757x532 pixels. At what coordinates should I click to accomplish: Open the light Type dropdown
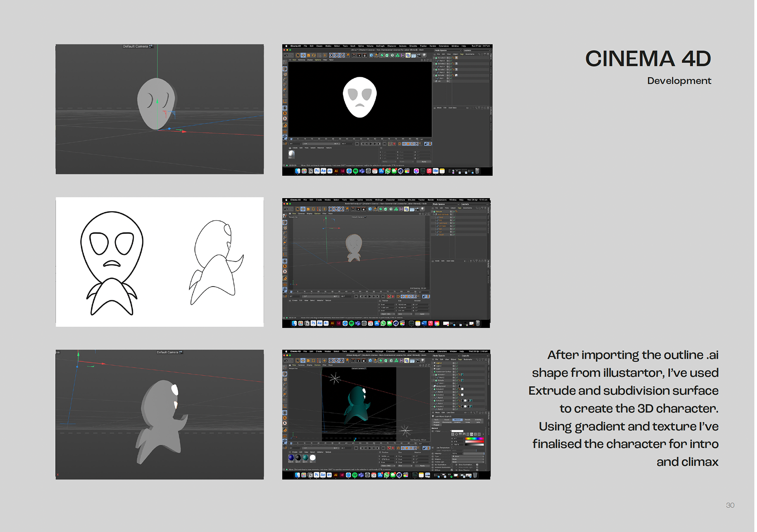468,456
